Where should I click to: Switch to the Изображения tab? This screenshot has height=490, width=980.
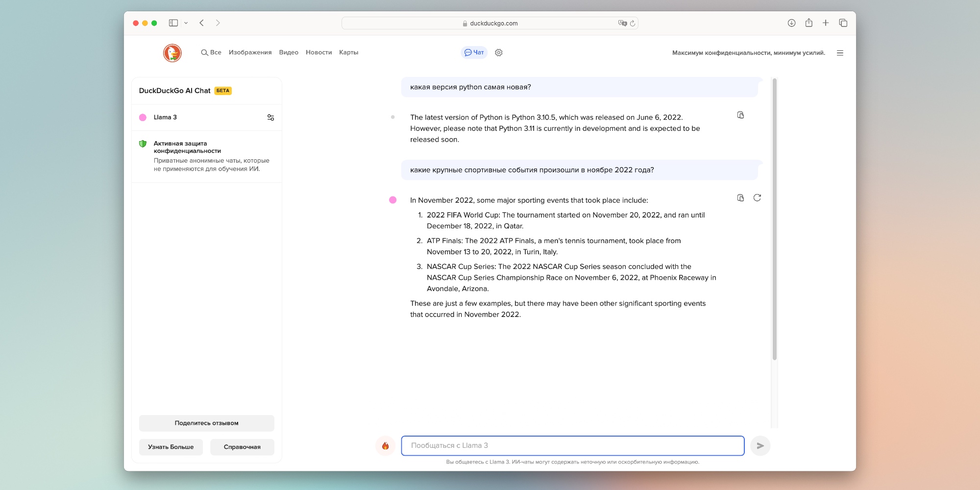point(250,52)
